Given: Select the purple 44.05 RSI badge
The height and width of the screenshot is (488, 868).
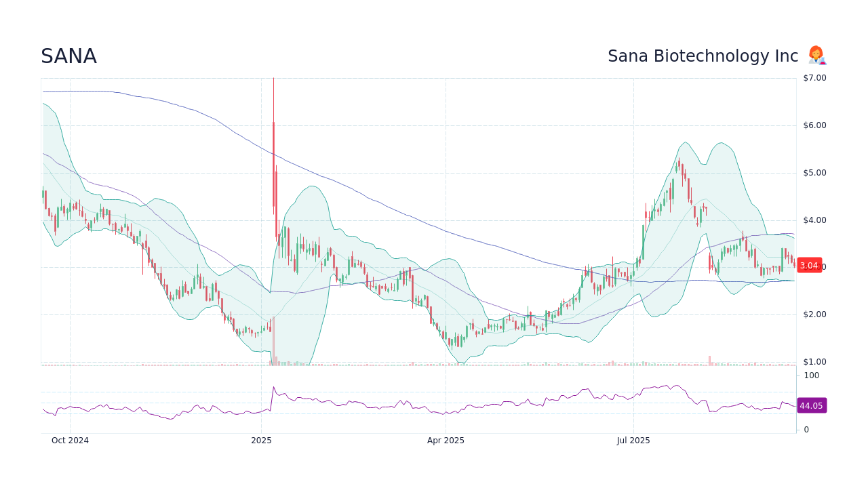Looking at the screenshot, I should (x=812, y=405).
